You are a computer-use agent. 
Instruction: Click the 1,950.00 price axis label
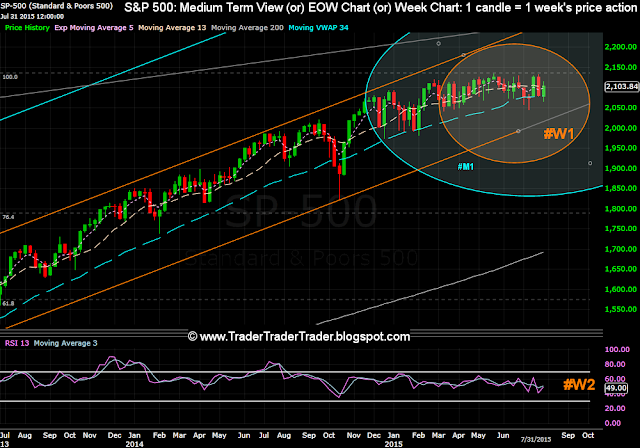[621, 148]
